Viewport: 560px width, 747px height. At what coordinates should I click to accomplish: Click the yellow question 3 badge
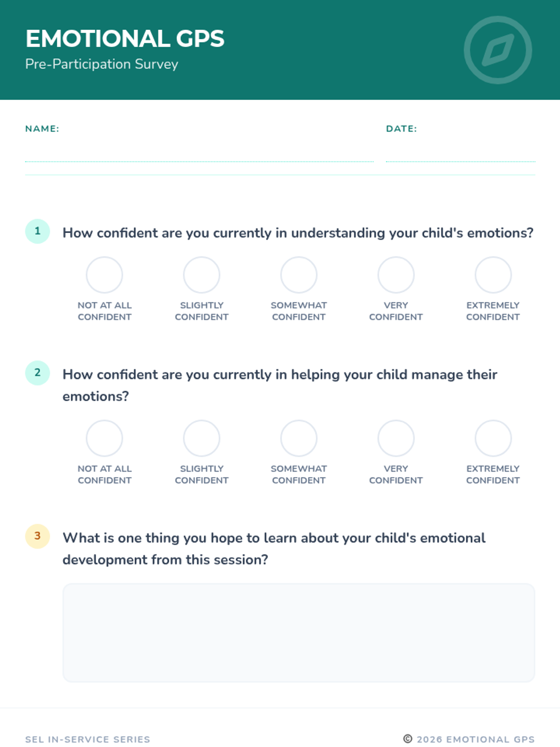pyautogui.click(x=37, y=536)
